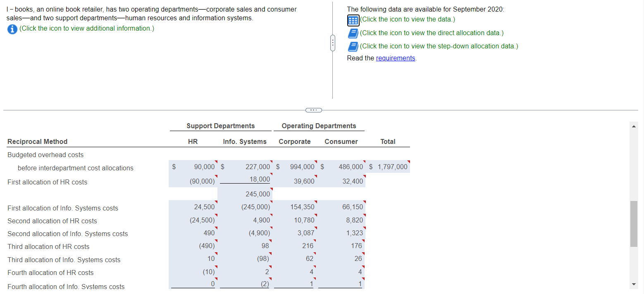Click the 'HR' column header
Image resolution: width=644 pixels, height=294 pixels.
[x=193, y=141]
